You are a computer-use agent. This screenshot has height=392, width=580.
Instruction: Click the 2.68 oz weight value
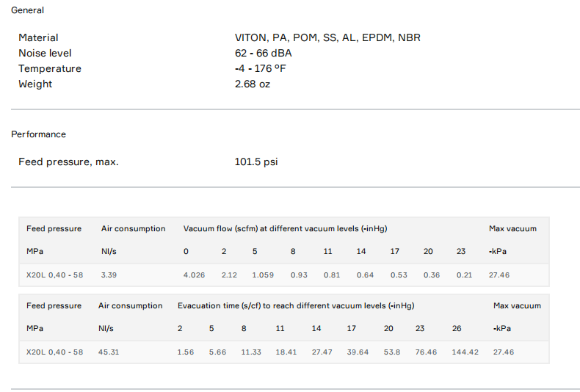click(253, 84)
